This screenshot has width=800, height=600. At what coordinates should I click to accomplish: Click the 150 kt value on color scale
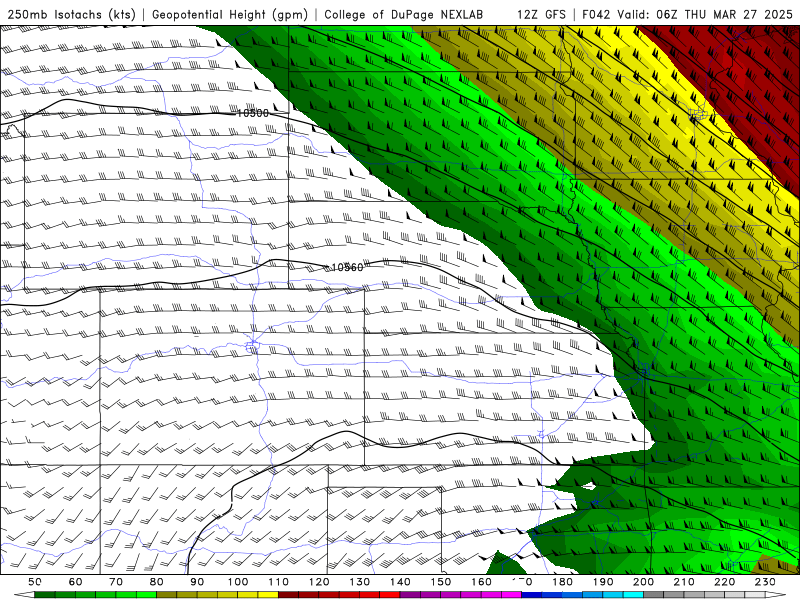441,582
